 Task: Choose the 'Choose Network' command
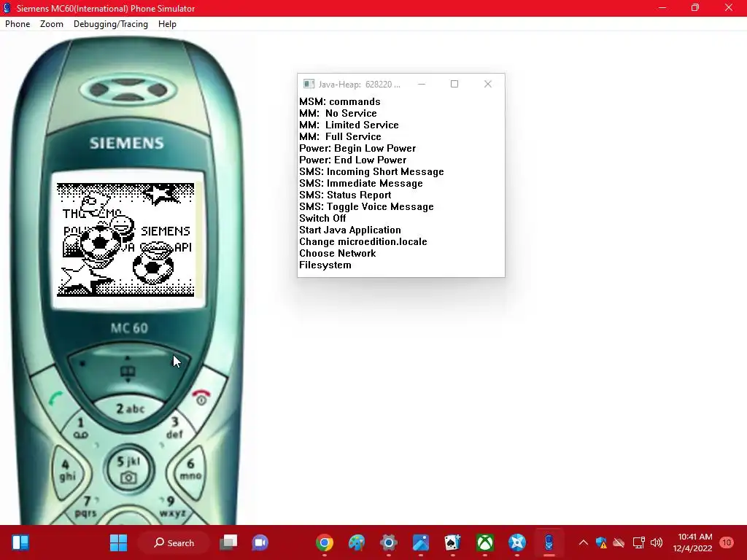tap(337, 253)
